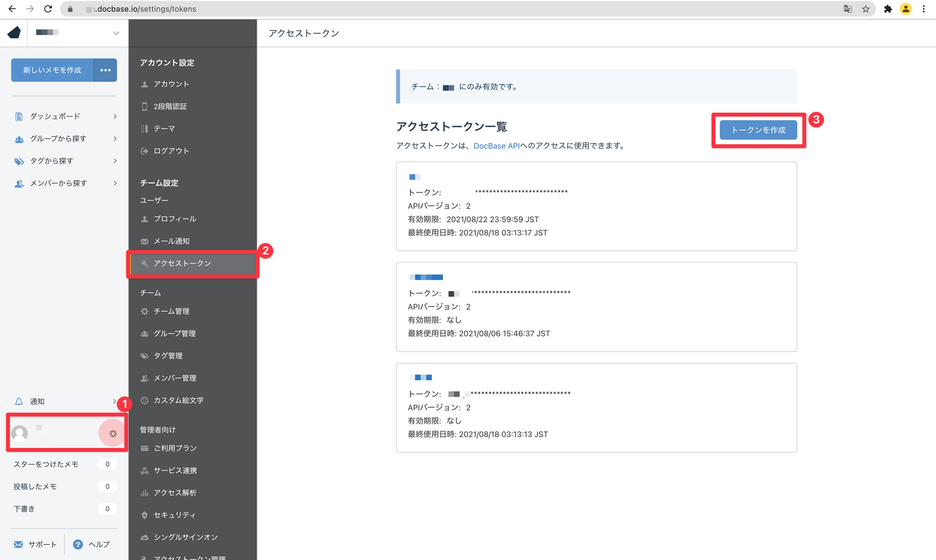Viewport: 936px width, 560px height.
Task: Bookmark page with star icon
Action: [866, 9]
